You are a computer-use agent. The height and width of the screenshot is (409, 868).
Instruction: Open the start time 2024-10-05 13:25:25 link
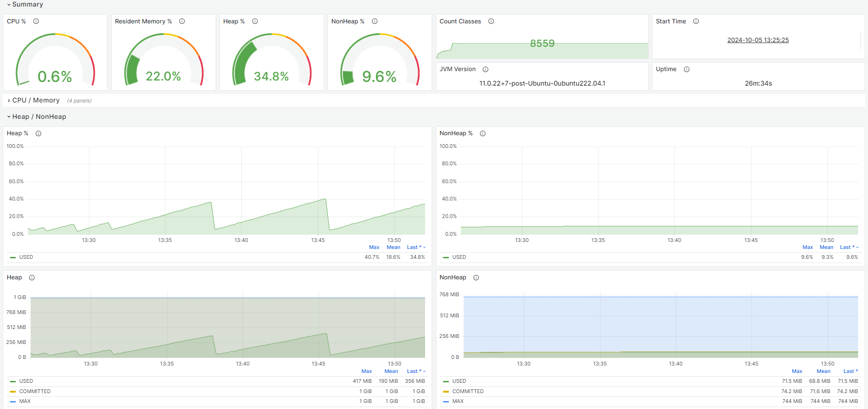click(758, 40)
